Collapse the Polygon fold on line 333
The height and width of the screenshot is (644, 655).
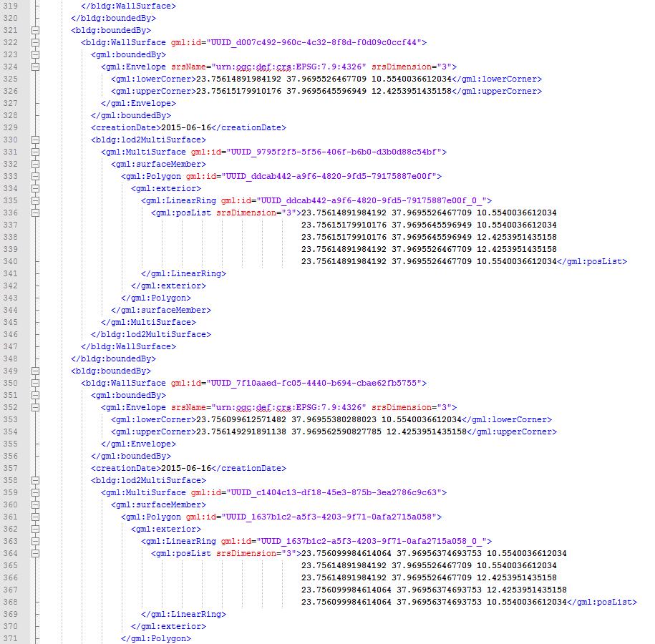[36, 176]
